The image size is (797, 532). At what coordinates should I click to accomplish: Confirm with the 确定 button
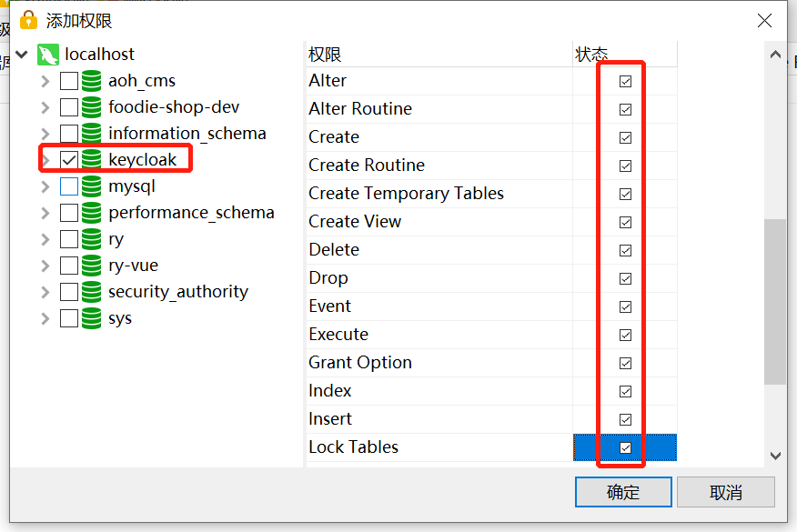(x=623, y=492)
